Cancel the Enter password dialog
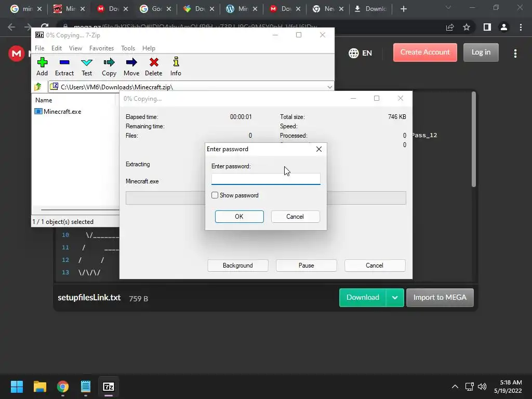532x399 pixels. (x=295, y=217)
